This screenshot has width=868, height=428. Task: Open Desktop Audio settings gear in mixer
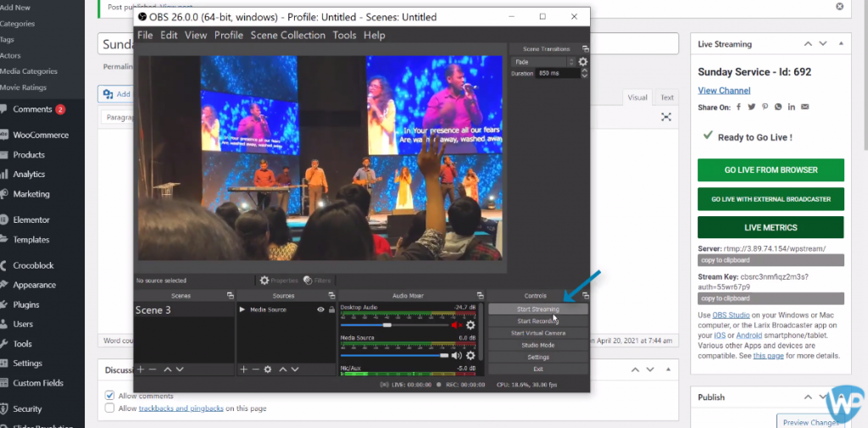point(470,325)
